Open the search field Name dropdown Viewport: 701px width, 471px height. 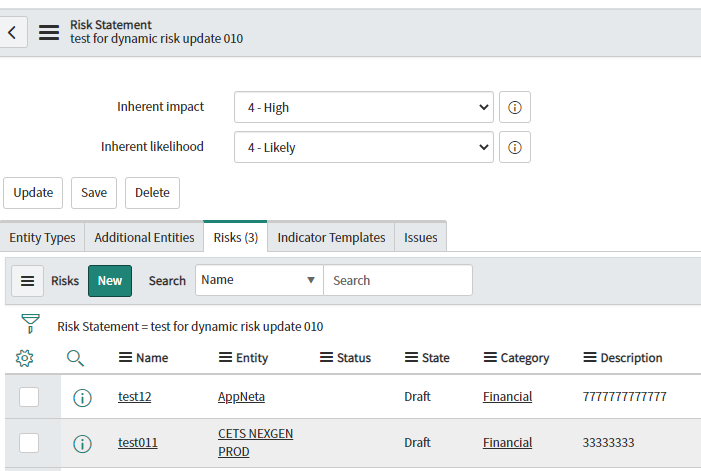(259, 280)
